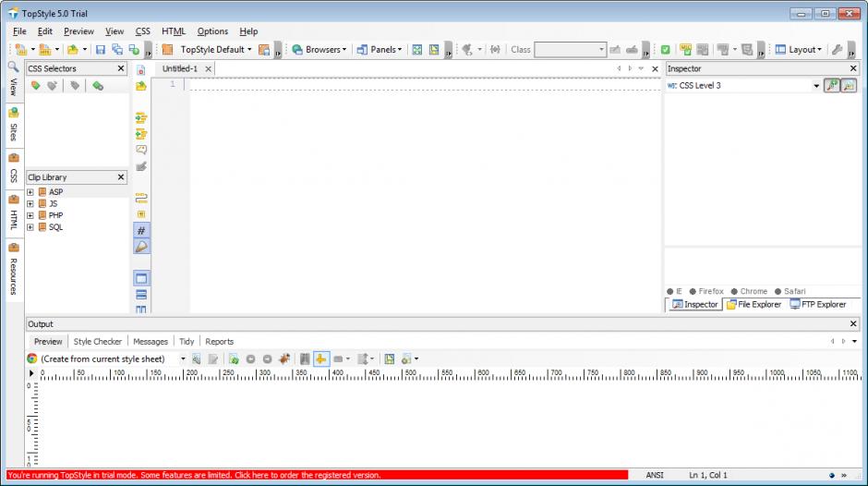Click the ruler toggle icon in preview toolbar

coord(389,359)
